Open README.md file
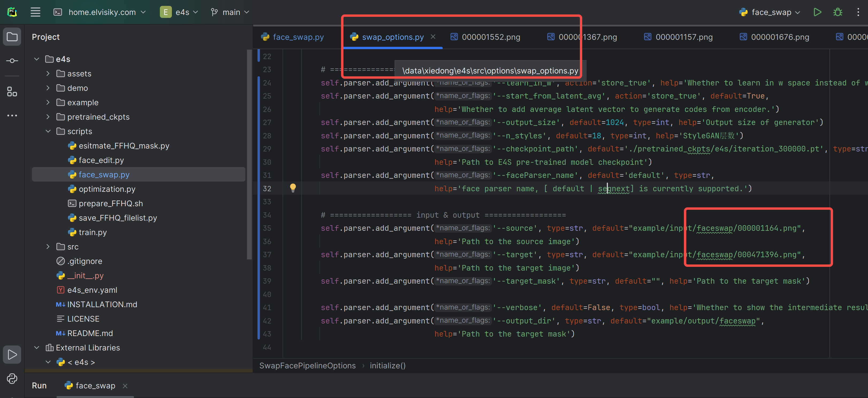868x398 pixels. pyautogui.click(x=84, y=333)
